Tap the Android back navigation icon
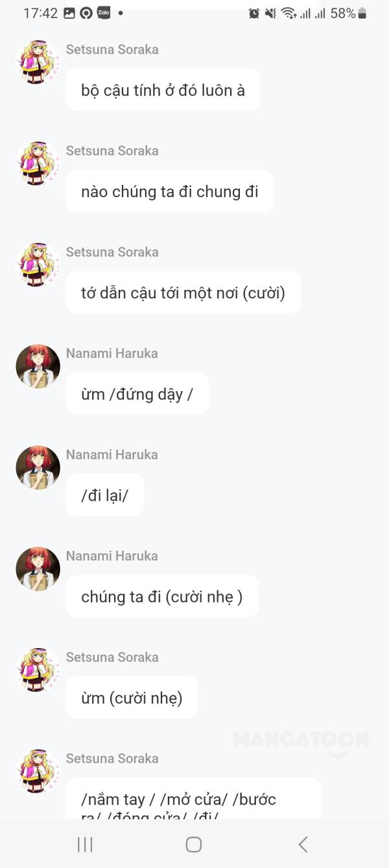The image size is (389, 868). click(x=303, y=844)
